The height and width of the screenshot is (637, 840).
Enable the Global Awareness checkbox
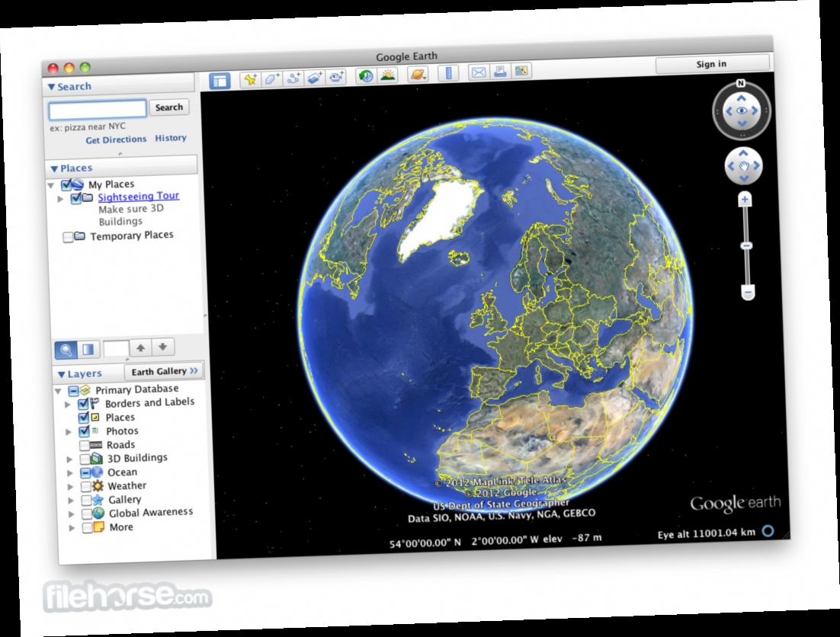[86, 514]
